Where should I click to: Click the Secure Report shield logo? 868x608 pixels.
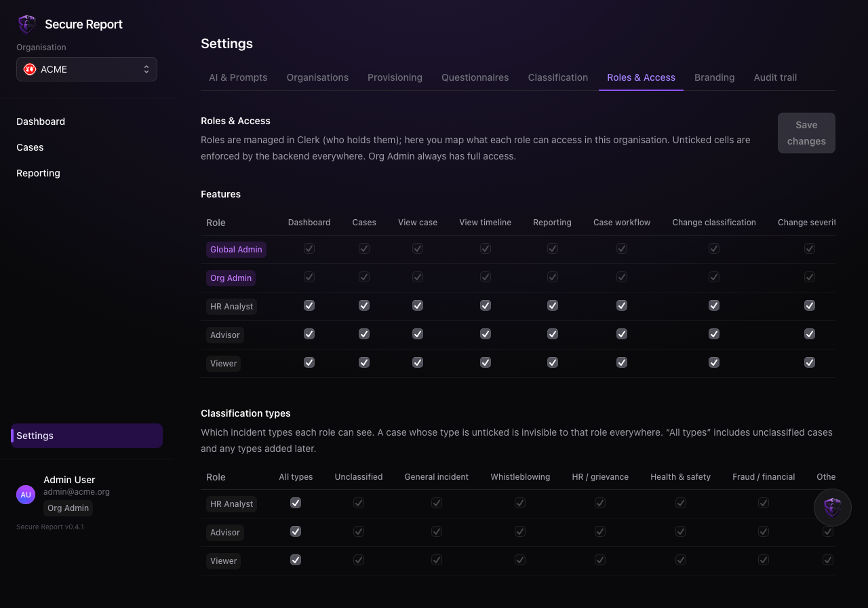26,24
